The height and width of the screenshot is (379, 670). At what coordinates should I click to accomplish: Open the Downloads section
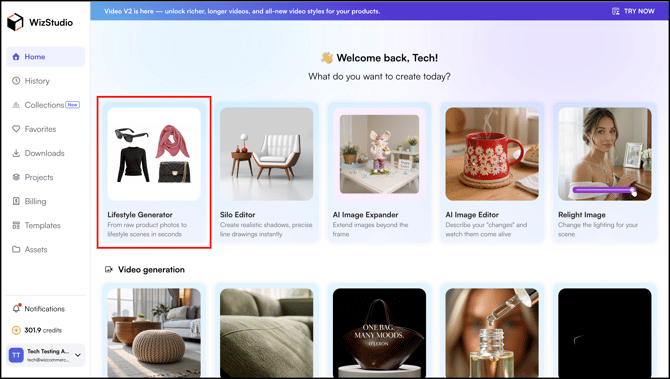(45, 153)
